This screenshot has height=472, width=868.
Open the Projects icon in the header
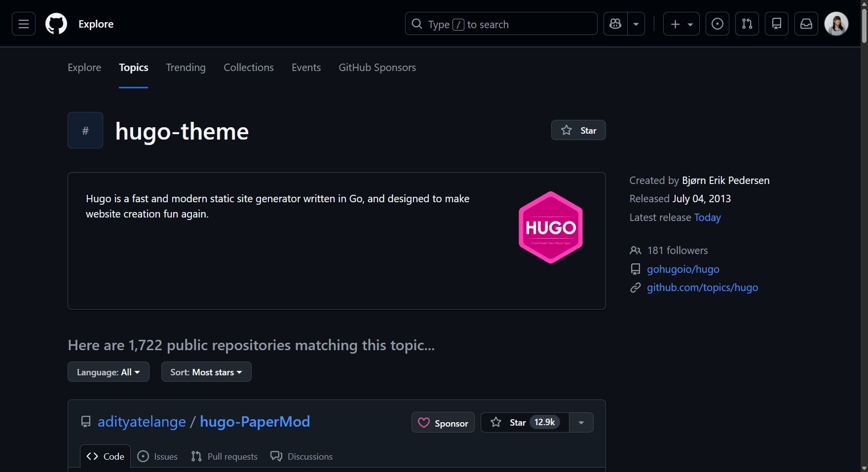coord(777,23)
